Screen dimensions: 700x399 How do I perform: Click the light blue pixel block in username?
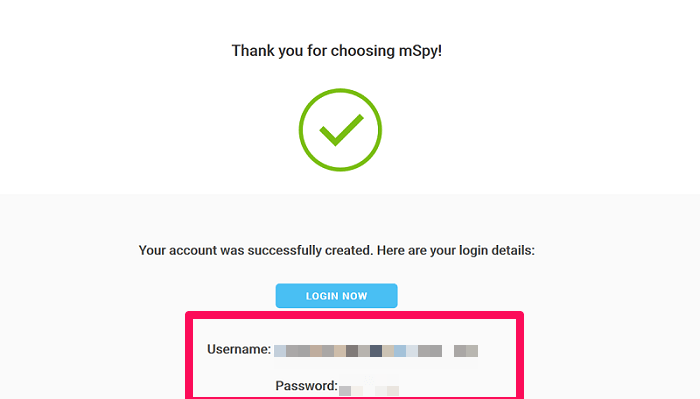400,351
